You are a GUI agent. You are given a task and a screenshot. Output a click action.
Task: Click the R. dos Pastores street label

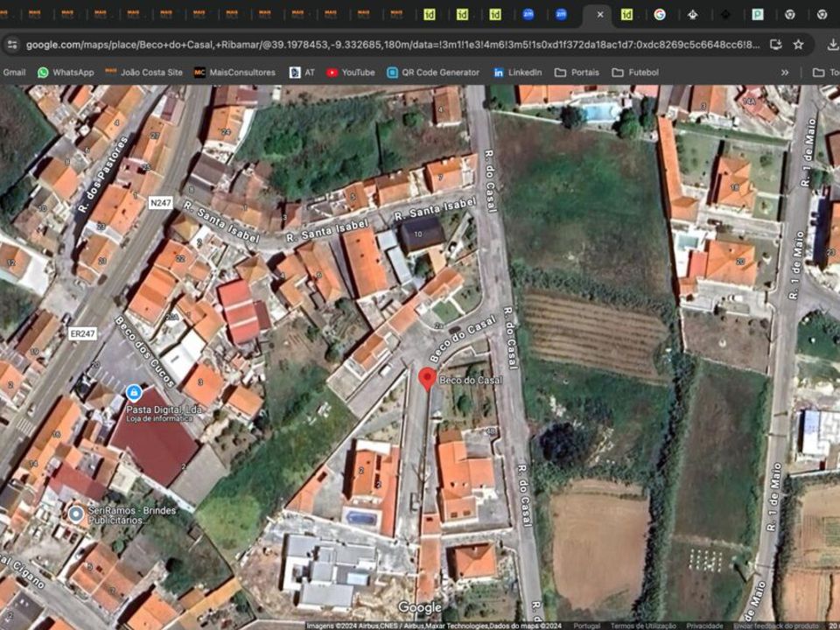(x=103, y=174)
